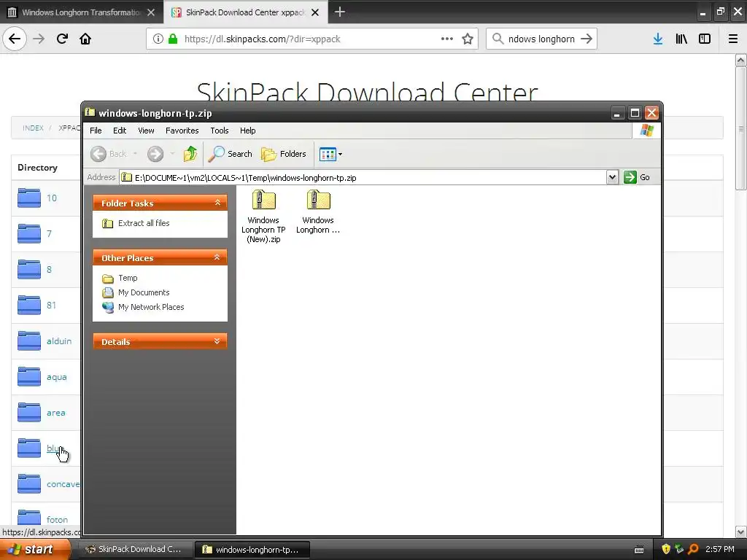The image size is (747, 560).
Task: Reload the page in Firefox
Action: coord(62,39)
